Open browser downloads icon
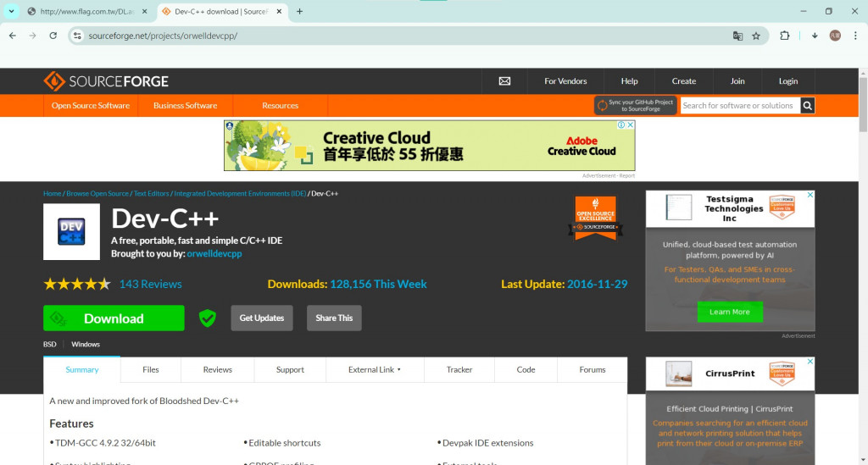Screen dimensions: 868x465 815,36
